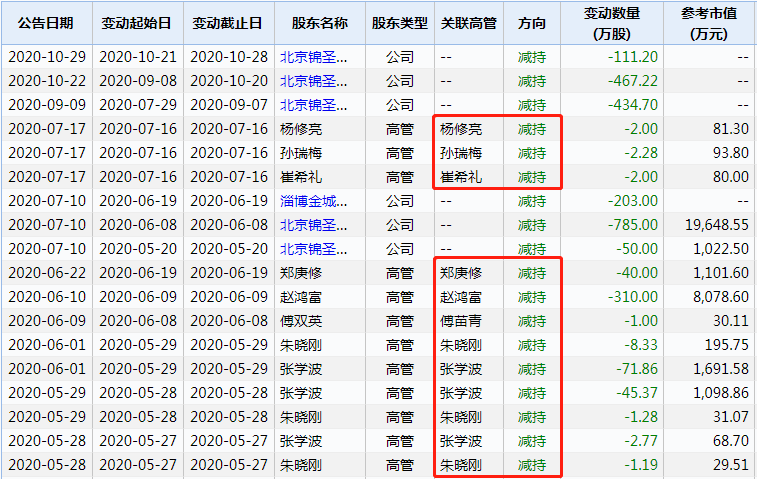Select the -434.70 change amount cell
The image size is (757, 479).
click(633, 105)
